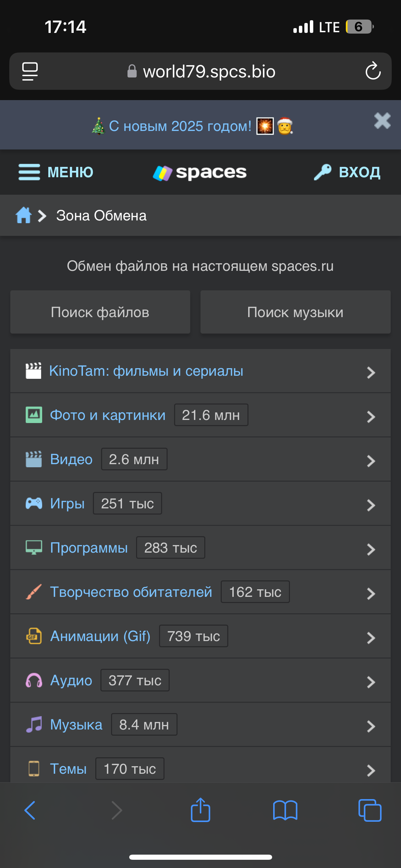The height and width of the screenshot is (868, 401).
Task: Tap the home icon in breadcrumb
Action: click(x=23, y=216)
